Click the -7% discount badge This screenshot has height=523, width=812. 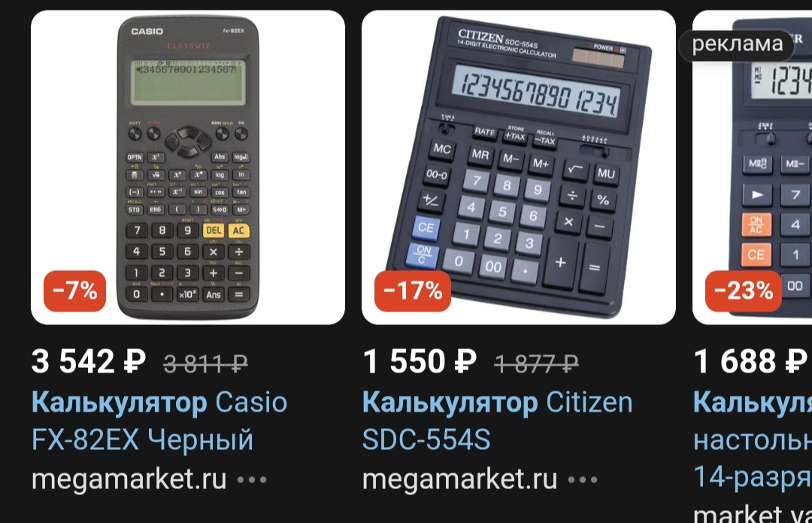click(x=74, y=290)
